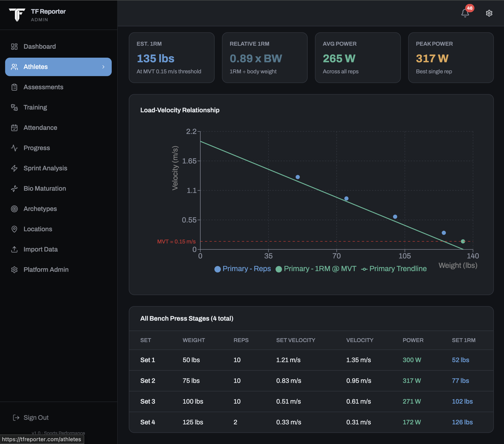Image resolution: width=504 pixels, height=444 pixels.
Task: Toggle Primary - 1RM @ MVT legend
Action: tap(316, 269)
